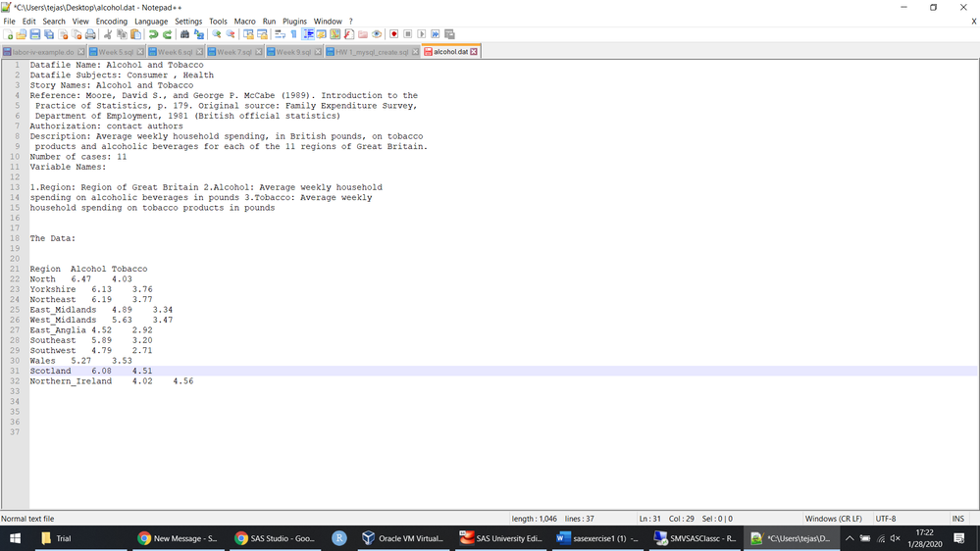This screenshot has width=980, height=551.
Task: Close the Week 9.sql tab
Action: point(318,52)
